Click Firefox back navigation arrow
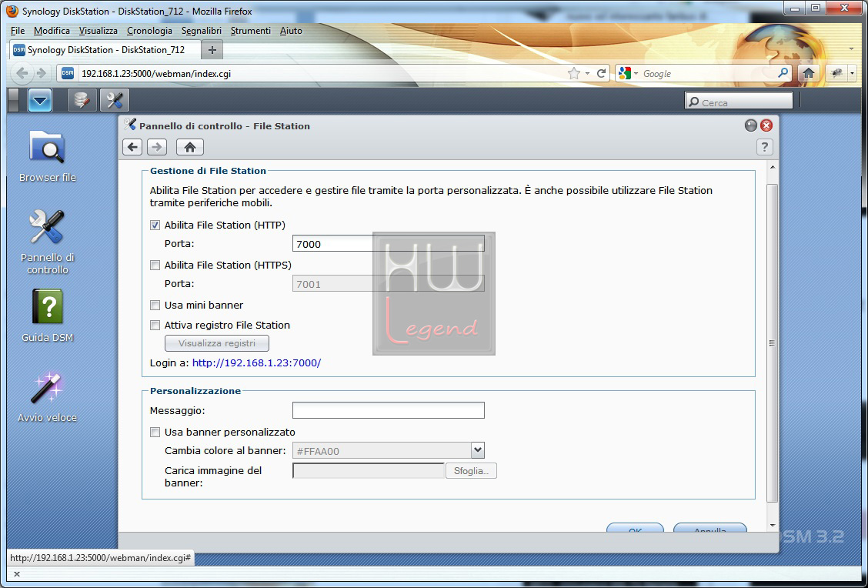 (22, 73)
